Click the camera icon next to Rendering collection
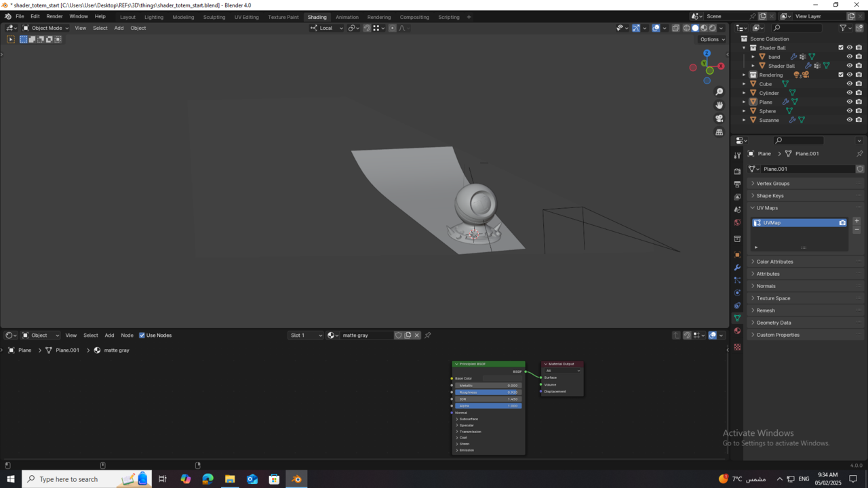Image resolution: width=868 pixels, height=488 pixels. 859,75
